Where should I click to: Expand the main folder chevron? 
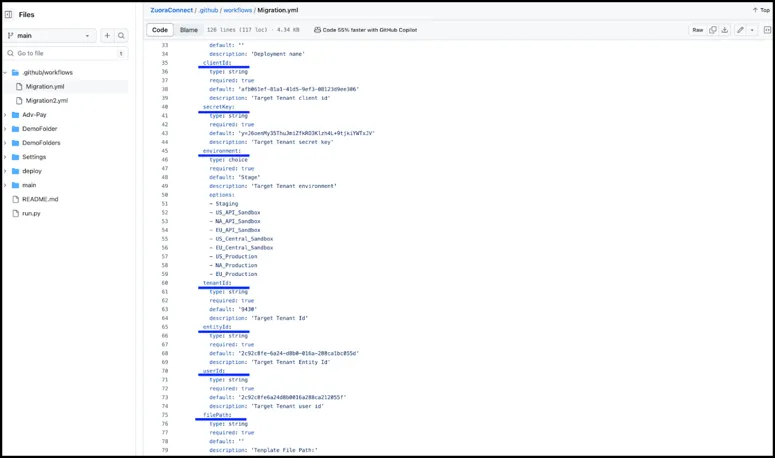pyautogui.click(x=5, y=185)
